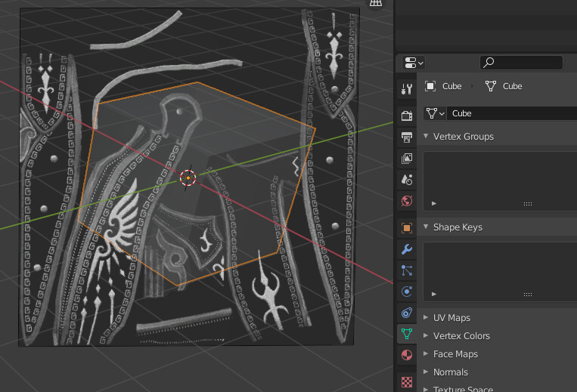Open the Scene properties tab

407,180
